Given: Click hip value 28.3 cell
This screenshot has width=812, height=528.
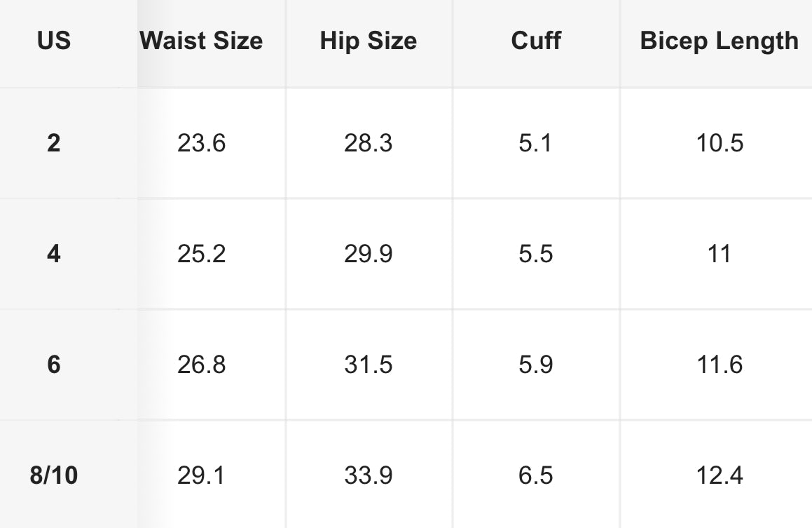Looking at the screenshot, I should coord(369,143).
